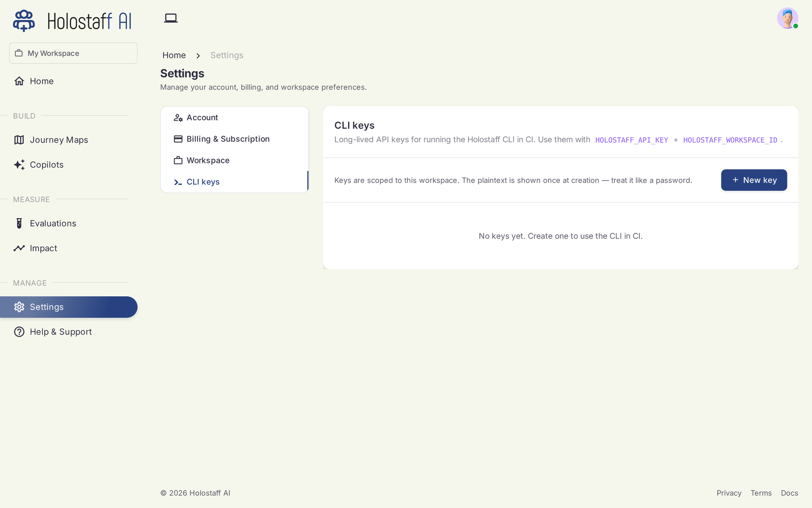Click the Home house icon in sidebar
Viewport: 812px width, 508px height.
coord(19,81)
